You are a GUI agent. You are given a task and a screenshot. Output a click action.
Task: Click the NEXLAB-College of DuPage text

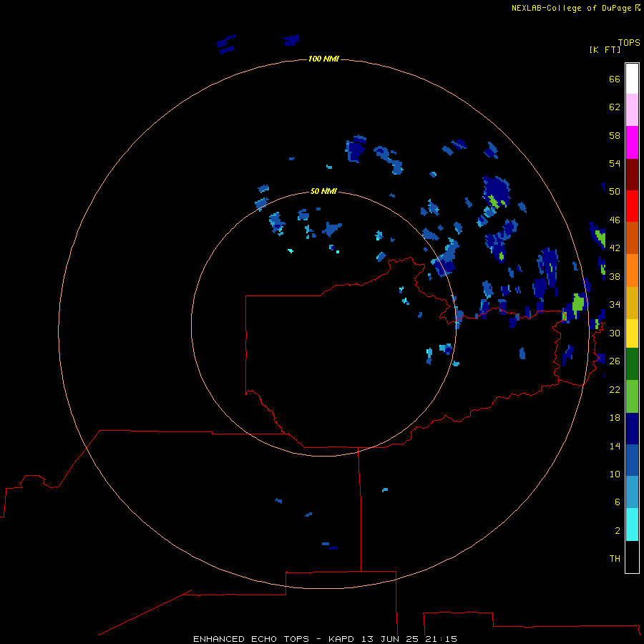[x=571, y=8]
